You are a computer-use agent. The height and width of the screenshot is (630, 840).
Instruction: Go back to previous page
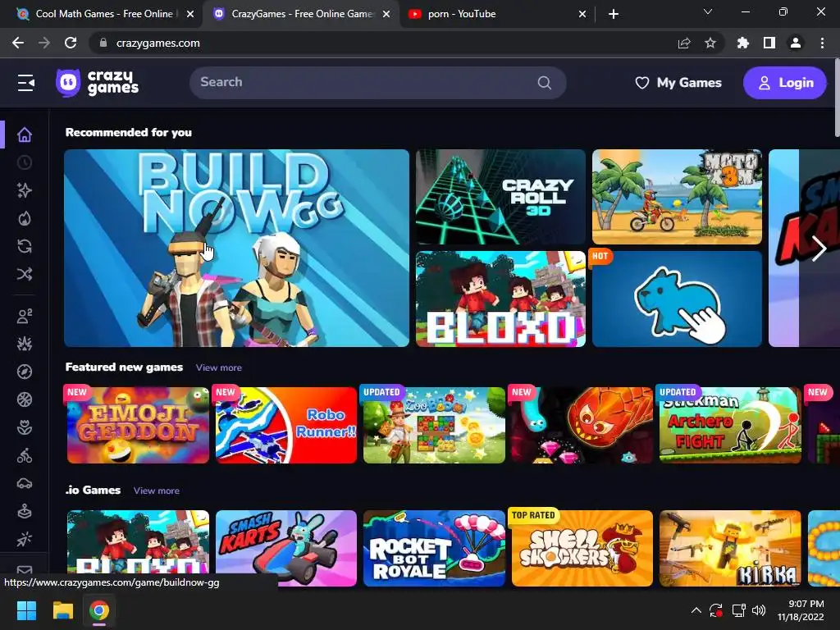(x=18, y=43)
